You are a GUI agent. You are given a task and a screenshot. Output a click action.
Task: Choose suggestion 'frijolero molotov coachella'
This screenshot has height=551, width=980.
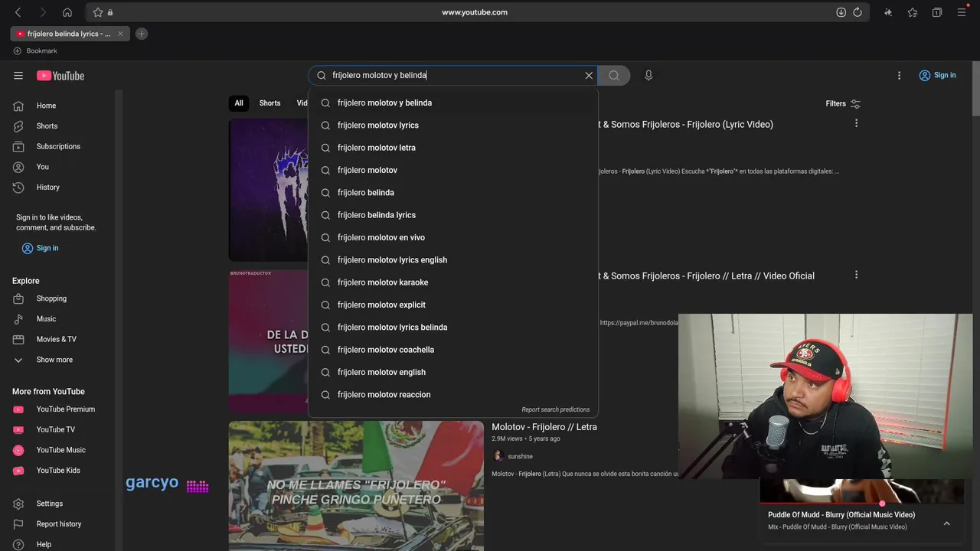pos(453,350)
